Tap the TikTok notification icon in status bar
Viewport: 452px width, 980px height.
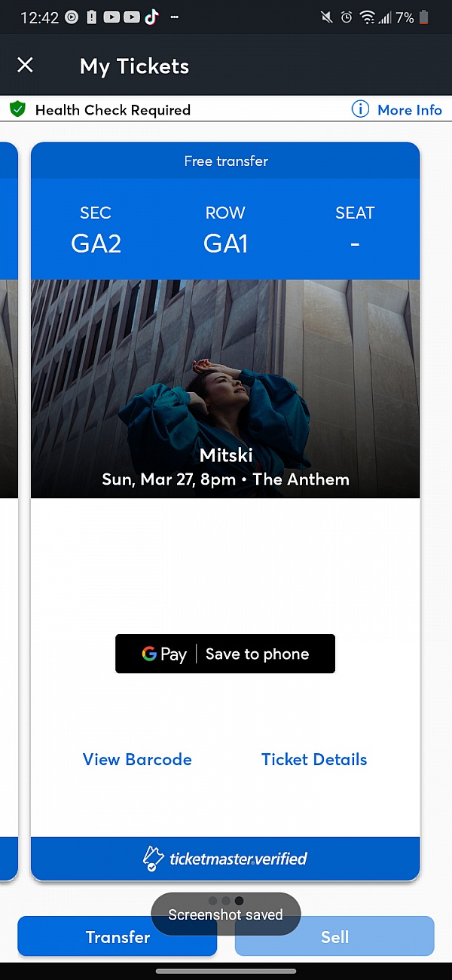[x=151, y=17]
